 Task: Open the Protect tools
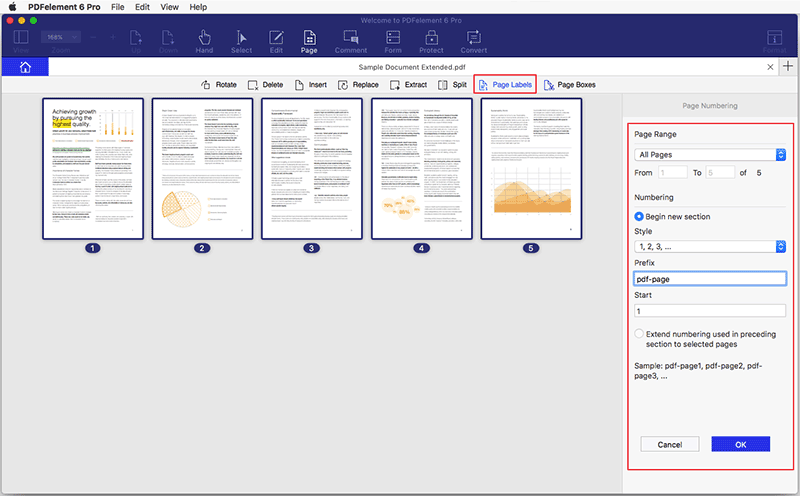tap(431, 41)
